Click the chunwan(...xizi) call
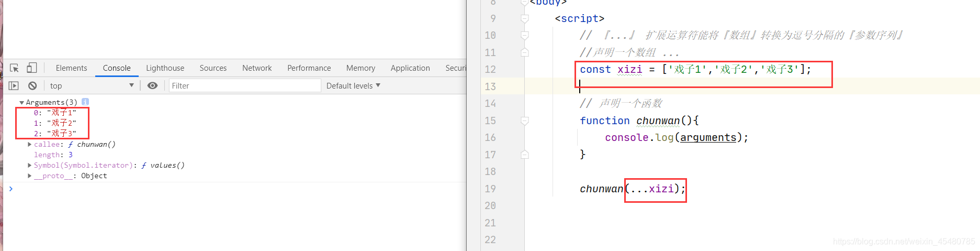980x251 pixels. [633, 189]
